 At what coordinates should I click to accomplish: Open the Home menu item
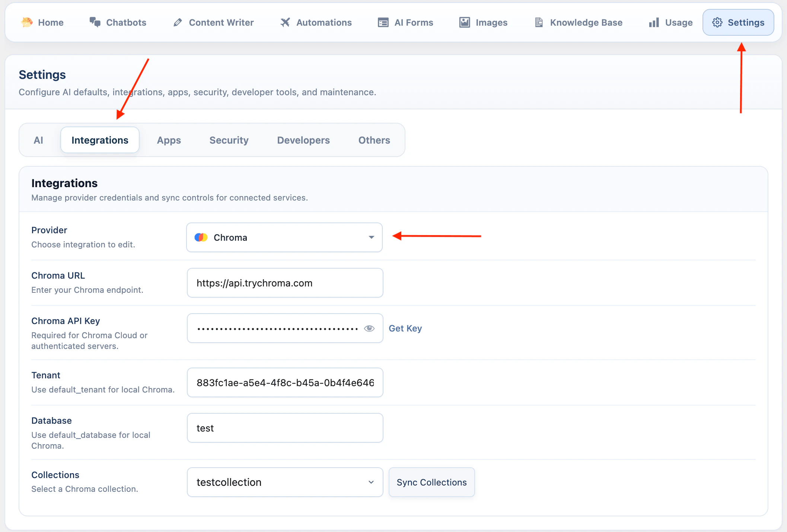point(42,22)
